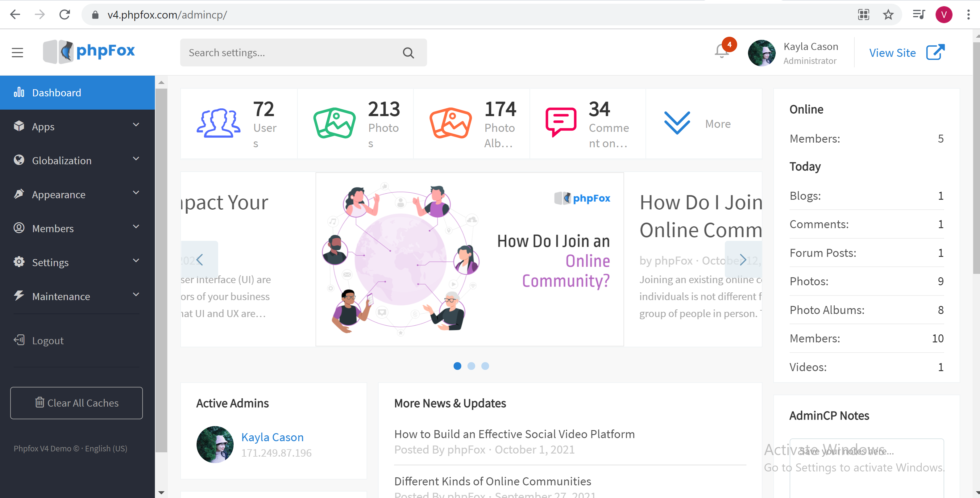
Task: Bookmark page with the star icon
Action: (x=888, y=15)
